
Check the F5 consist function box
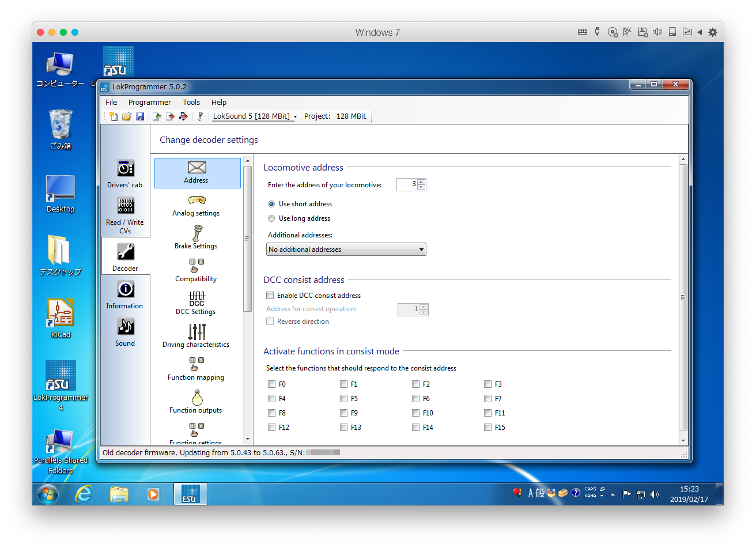(x=343, y=399)
